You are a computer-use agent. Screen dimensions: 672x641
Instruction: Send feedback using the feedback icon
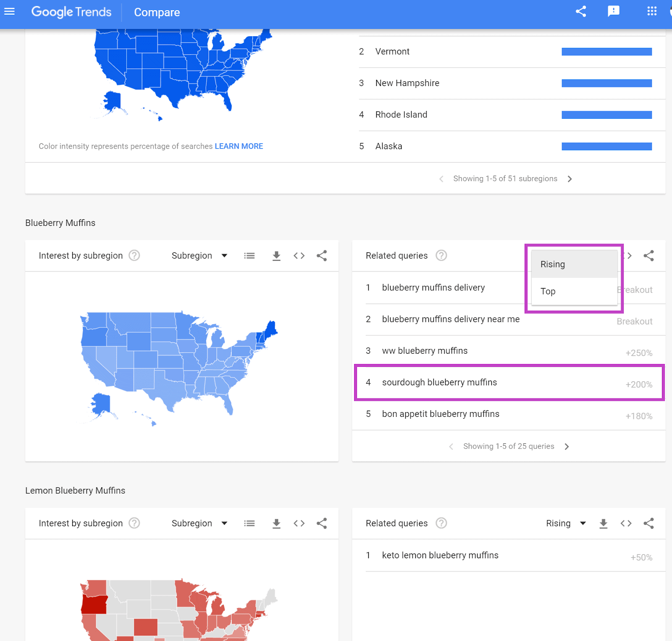pyautogui.click(x=614, y=11)
